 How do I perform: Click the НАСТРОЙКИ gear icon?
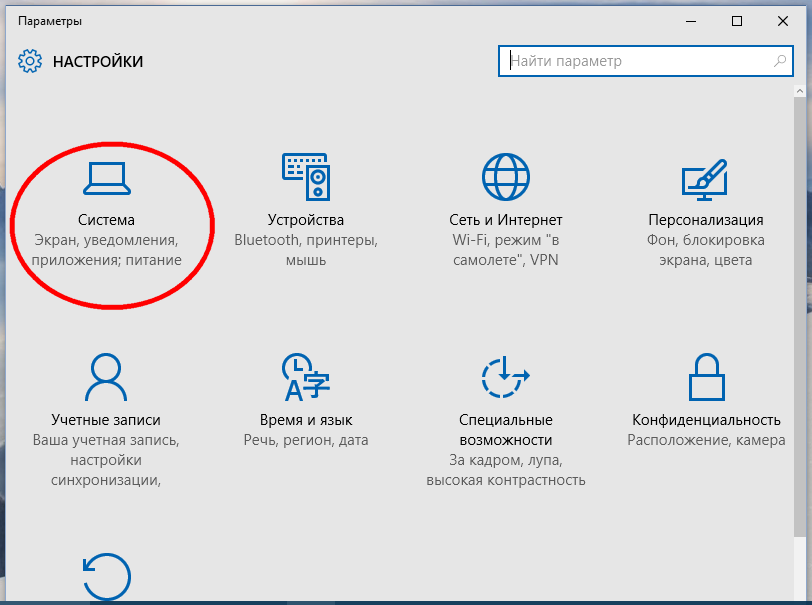(x=30, y=61)
